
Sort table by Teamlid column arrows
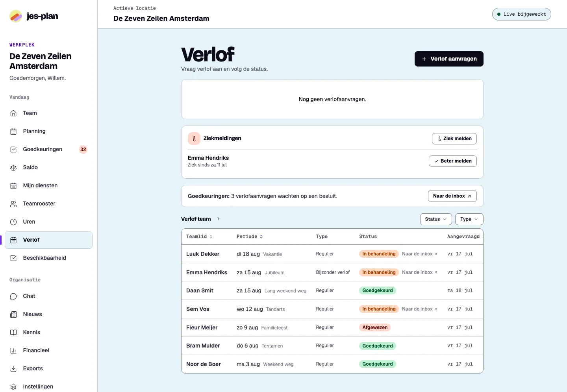click(211, 237)
